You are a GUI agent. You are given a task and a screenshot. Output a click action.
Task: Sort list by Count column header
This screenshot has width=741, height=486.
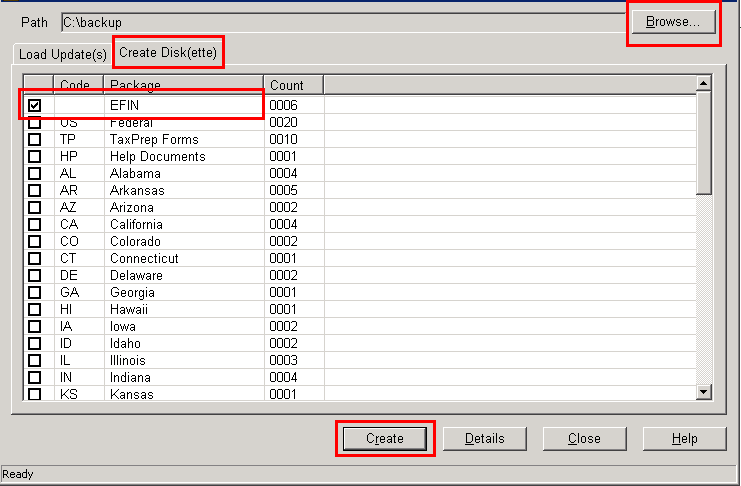[x=293, y=85]
